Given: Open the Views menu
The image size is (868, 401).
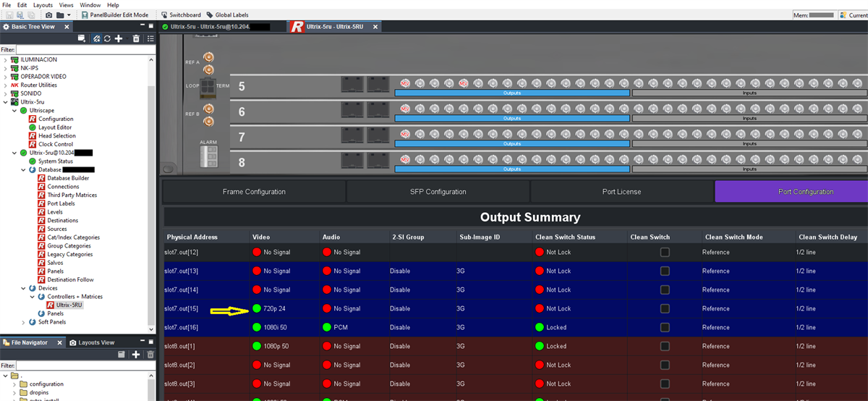Looking at the screenshot, I should click(x=66, y=4).
